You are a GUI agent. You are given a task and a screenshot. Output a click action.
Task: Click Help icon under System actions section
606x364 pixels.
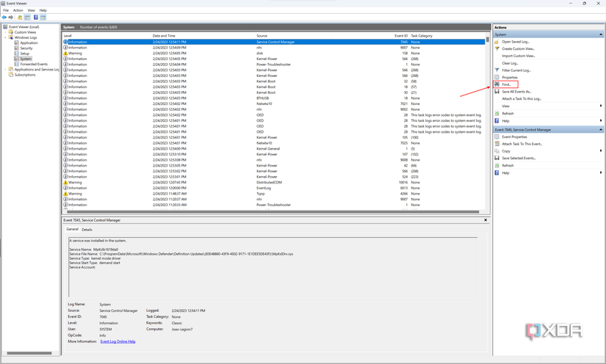[497, 121]
